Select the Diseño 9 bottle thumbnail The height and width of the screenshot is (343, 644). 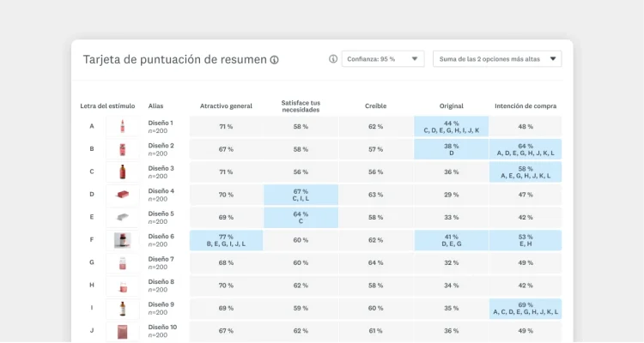click(x=122, y=308)
